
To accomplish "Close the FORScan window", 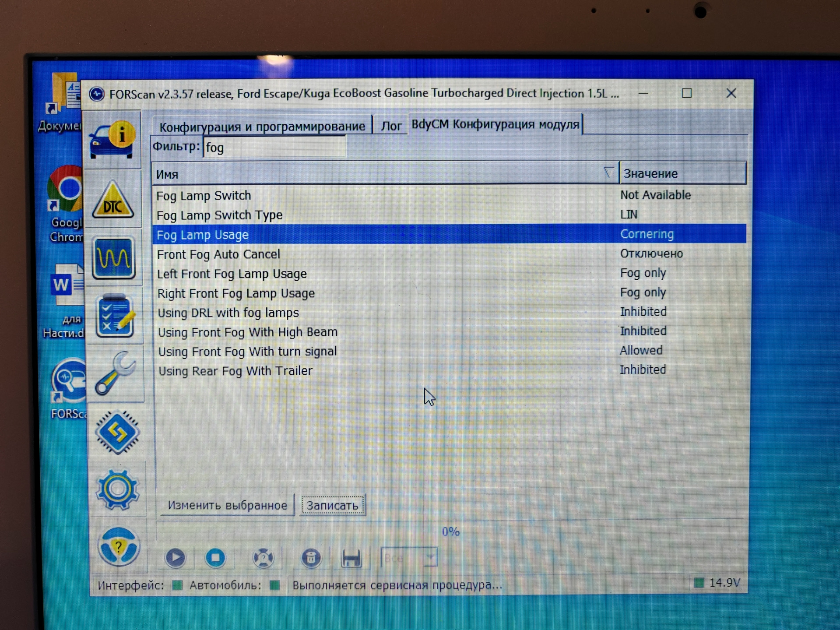I will 731,93.
